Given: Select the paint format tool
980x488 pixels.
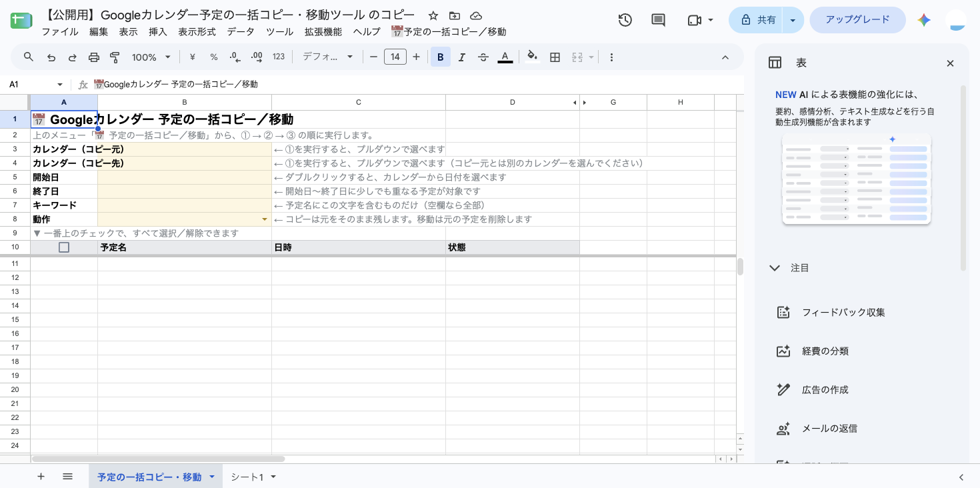Looking at the screenshot, I should (115, 57).
